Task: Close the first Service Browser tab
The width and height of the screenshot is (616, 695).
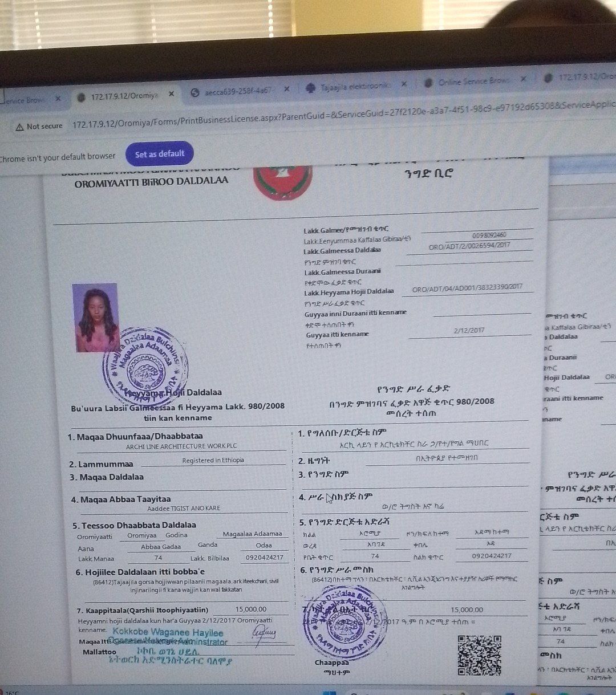Action: (58, 99)
